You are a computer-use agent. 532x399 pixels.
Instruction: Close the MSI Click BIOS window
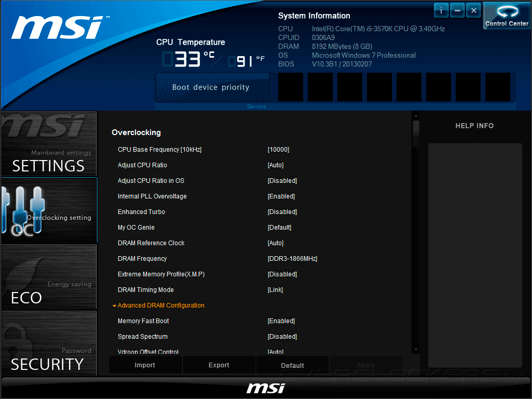click(474, 10)
